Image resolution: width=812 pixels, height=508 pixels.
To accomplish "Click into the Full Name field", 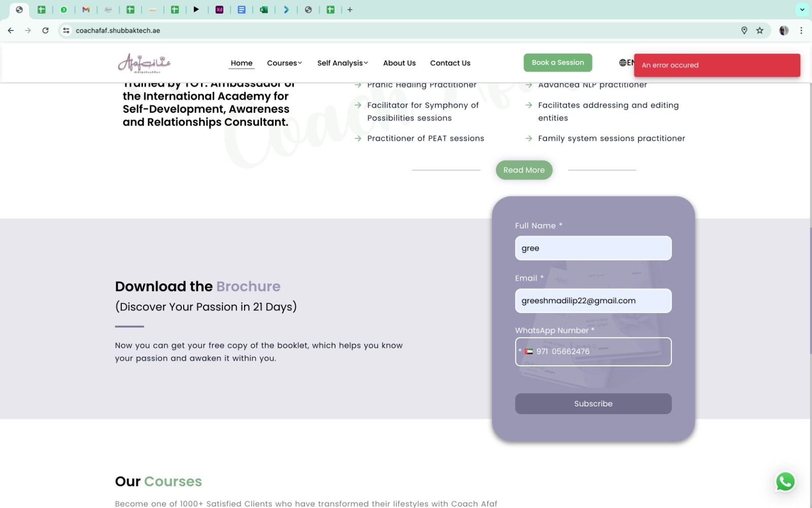I will click(x=593, y=248).
